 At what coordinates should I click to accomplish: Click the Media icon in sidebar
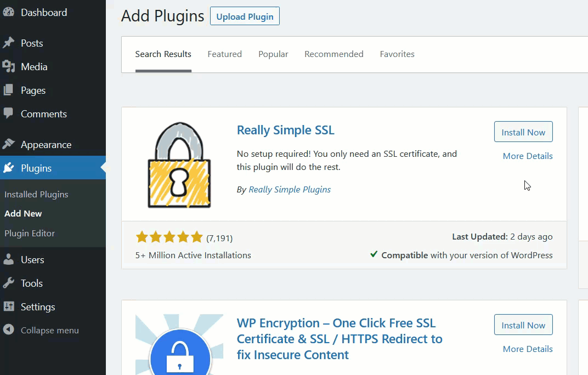pos(8,66)
